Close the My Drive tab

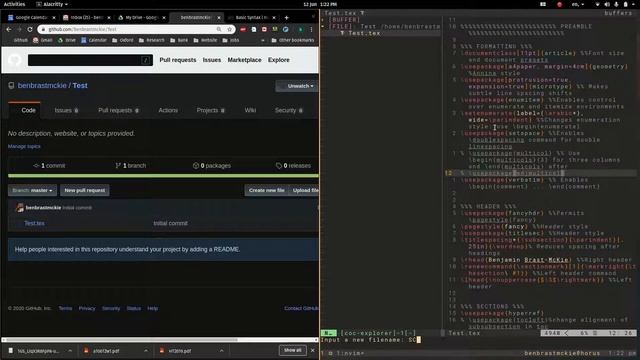tap(164, 18)
